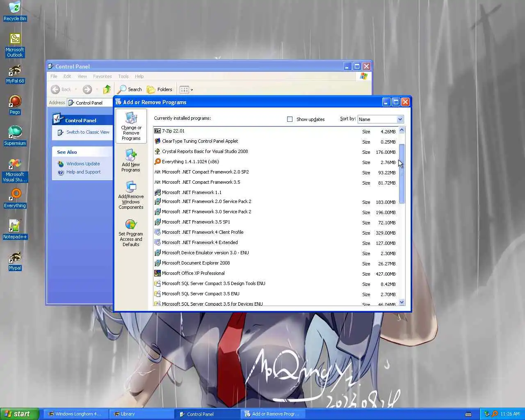Click the program list scrollbar thumb
Viewport: 525px width, 420px height.
(x=402, y=174)
